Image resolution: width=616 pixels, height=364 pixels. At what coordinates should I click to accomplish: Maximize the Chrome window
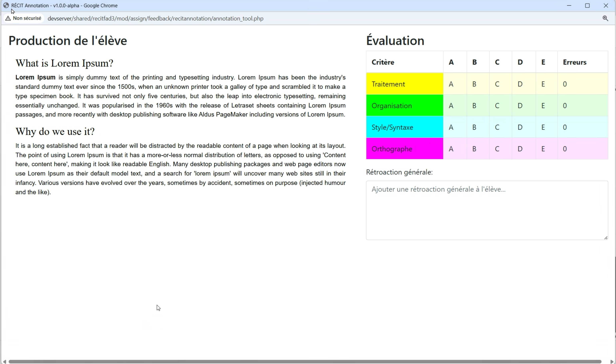pos(587,5)
